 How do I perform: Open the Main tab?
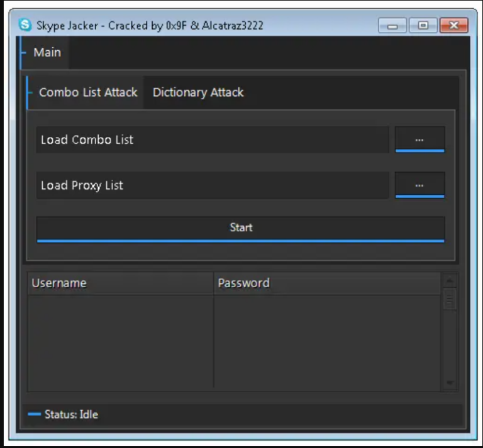point(45,53)
